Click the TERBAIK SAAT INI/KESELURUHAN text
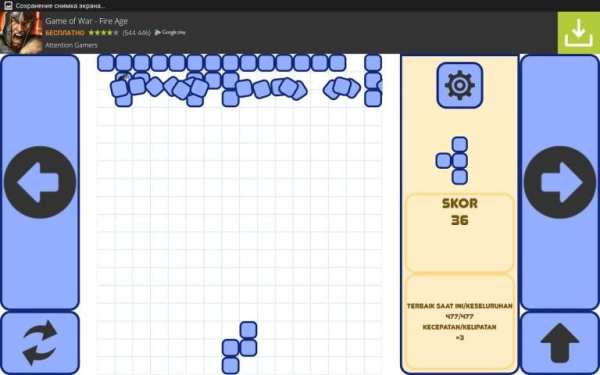The image size is (600, 375). tap(460, 306)
